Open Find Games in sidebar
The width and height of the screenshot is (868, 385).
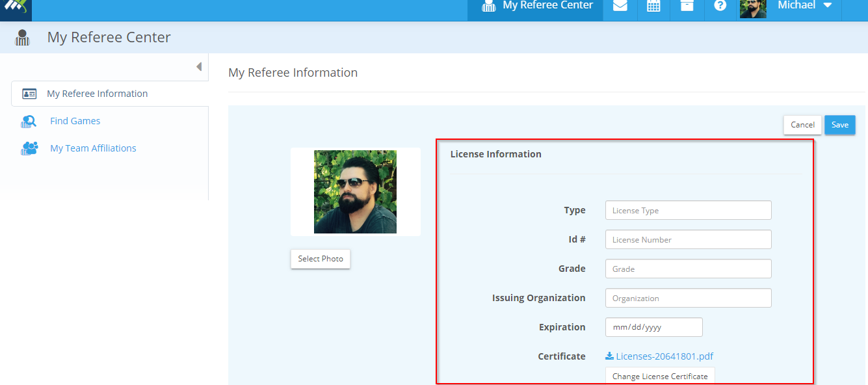75,121
